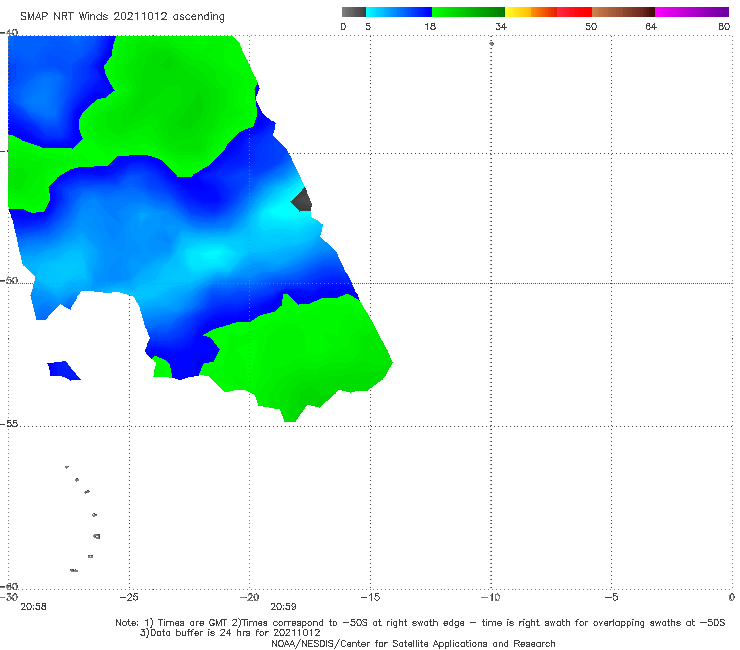Click the longitude label '-10'

tap(490, 597)
